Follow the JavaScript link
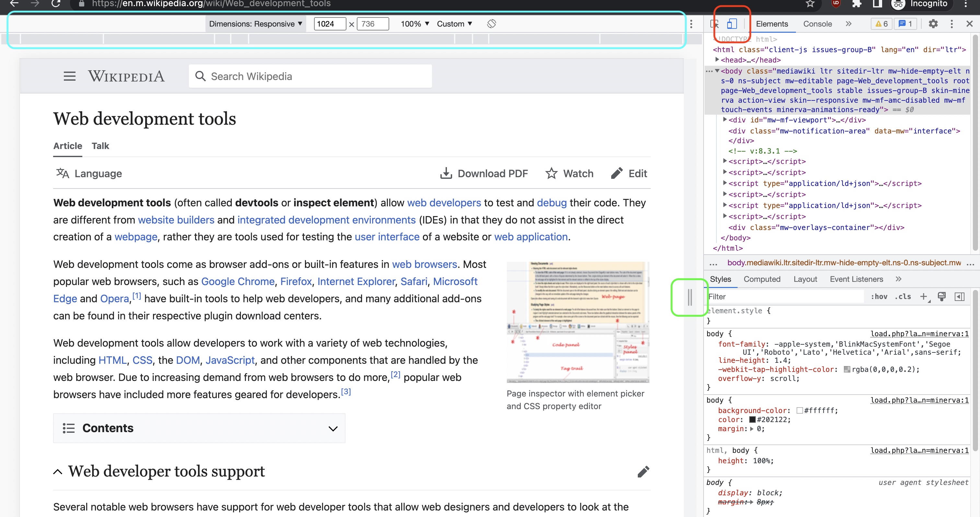Image resolution: width=980 pixels, height=517 pixels. pyautogui.click(x=230, y=360)
